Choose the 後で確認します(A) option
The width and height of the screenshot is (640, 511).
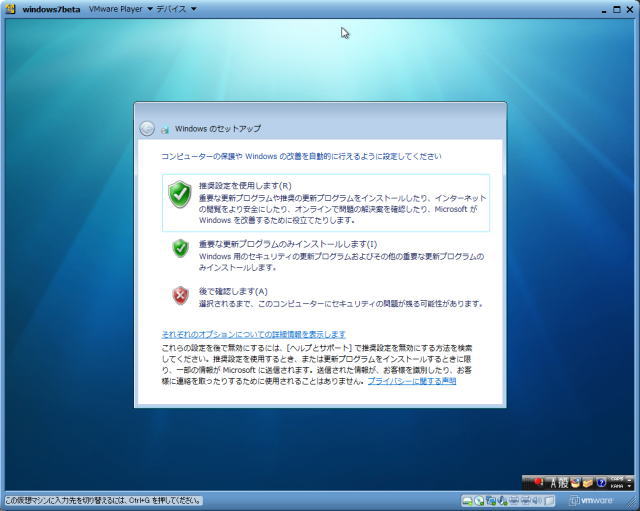pyautogui.click(x=326, y=298)
